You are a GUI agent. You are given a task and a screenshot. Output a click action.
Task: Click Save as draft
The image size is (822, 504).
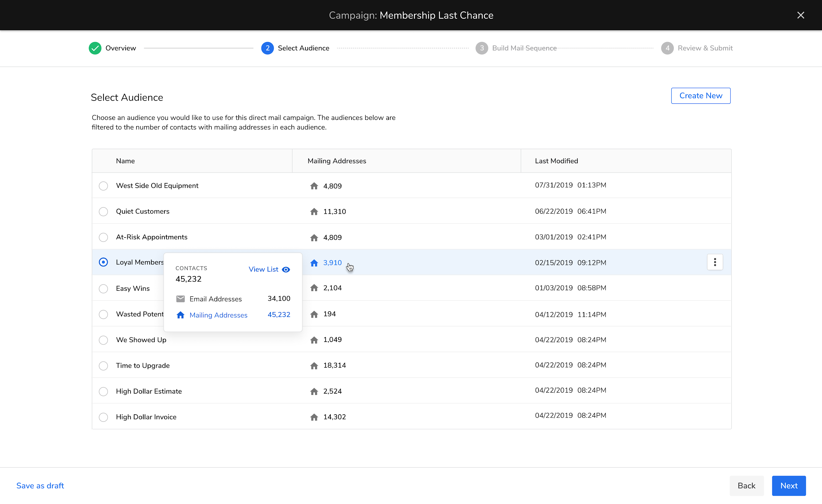pos(40,486)
